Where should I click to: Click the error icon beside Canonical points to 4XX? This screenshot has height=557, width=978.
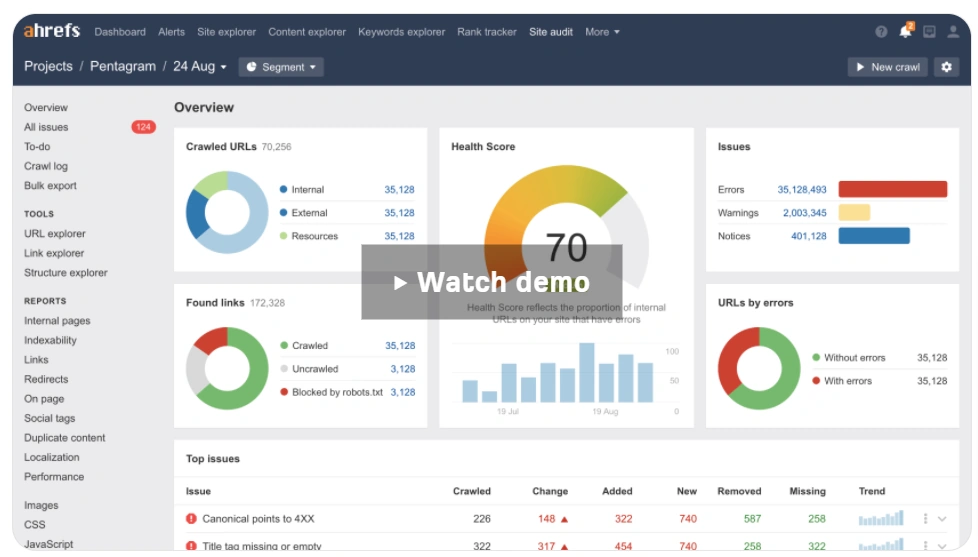191,519
